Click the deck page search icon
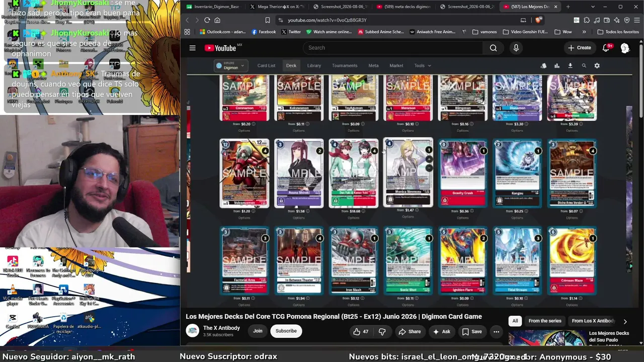The width and height of the screenshot is (644, 362). [x=584, y=66]
